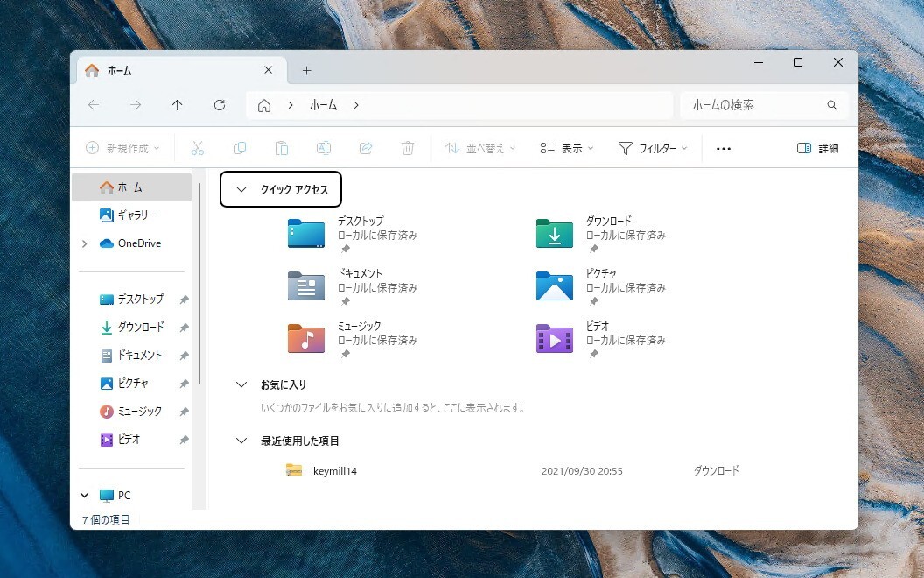The width and height of the screenshot is (924, 578).
Task: Expand the OneDrive tree node
Action: point(84,243)
